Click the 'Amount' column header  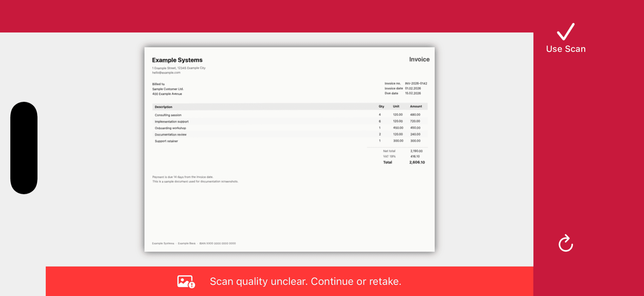pos(416,107)
